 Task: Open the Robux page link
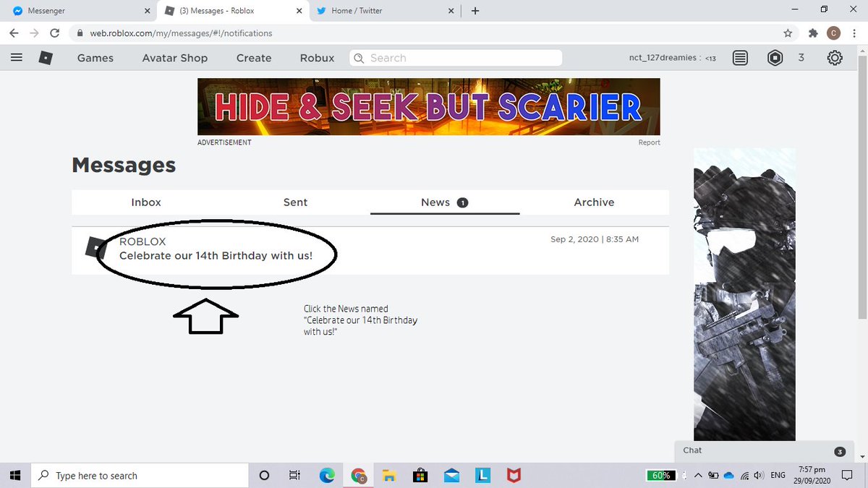[x=318, y=58]
